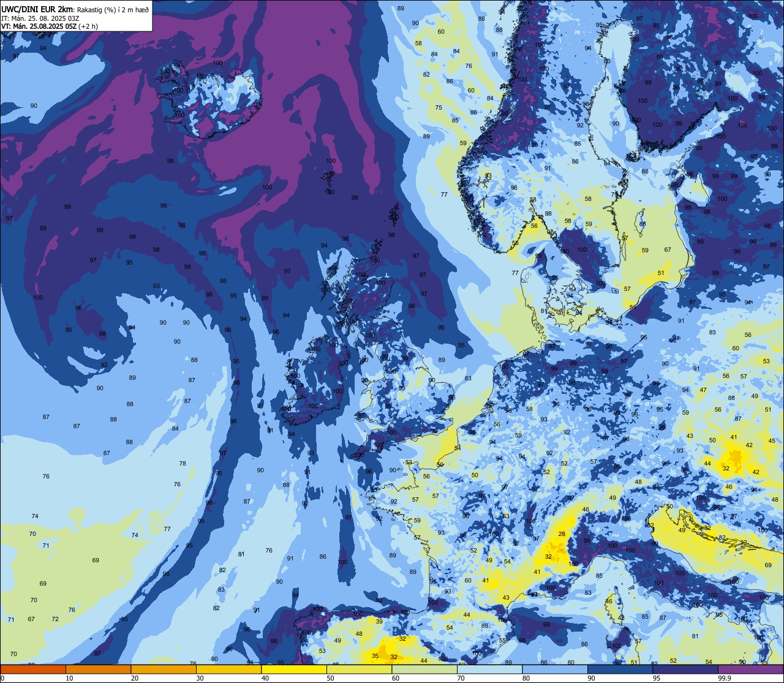784x683 pixels.
Task: Click the legend tick label "90"
Action: click(591, 678)
